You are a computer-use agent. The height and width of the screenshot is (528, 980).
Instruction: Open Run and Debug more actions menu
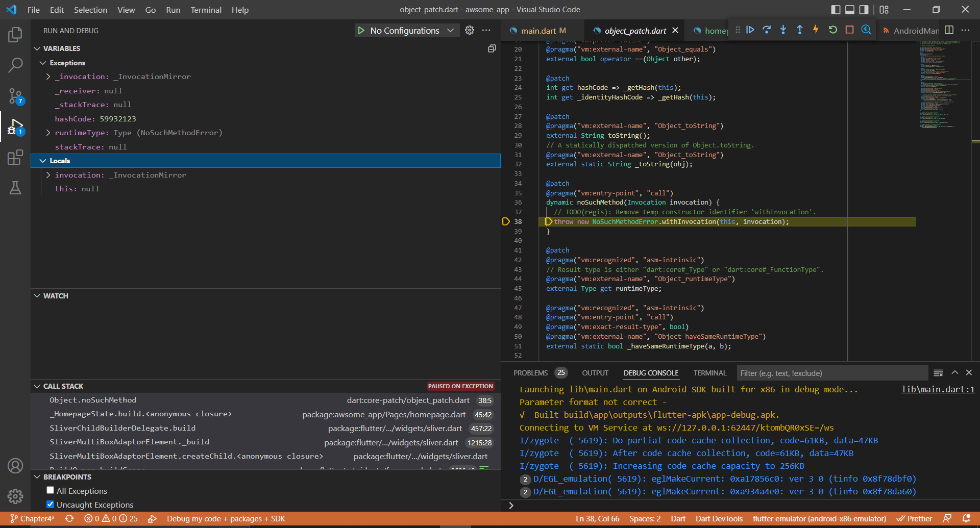(486, 31)
